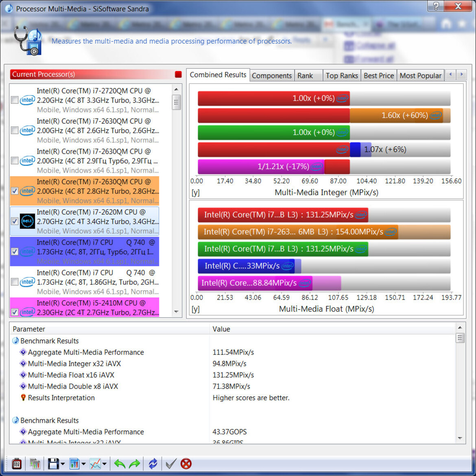
Task: Click the magenta 1/1.21x (-17%) bar
Action: click(261, 166)
